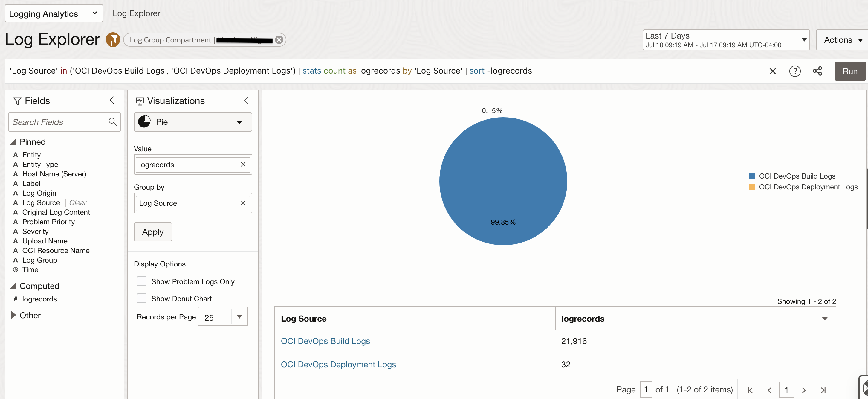This screenshot has width=868, height=399.
Task: Click the share query icon
Action: pyautogui.click(x=817, y=71)
